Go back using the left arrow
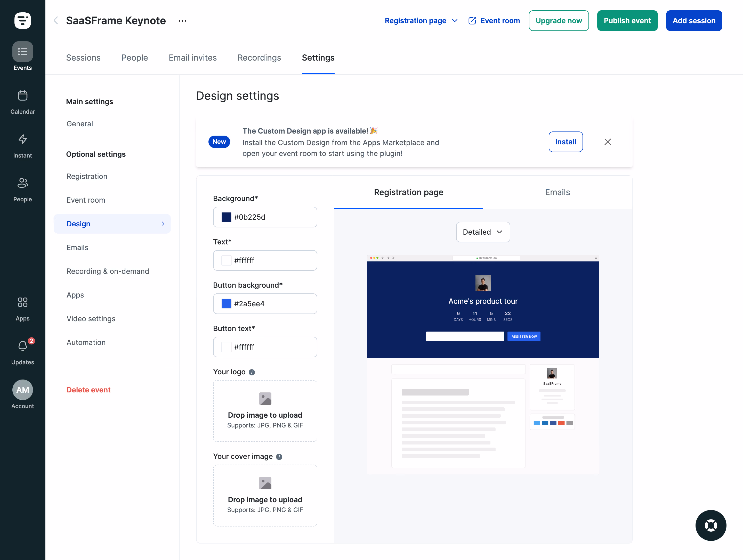Screen dimensions: 743x560 click(x=56, y=20)
